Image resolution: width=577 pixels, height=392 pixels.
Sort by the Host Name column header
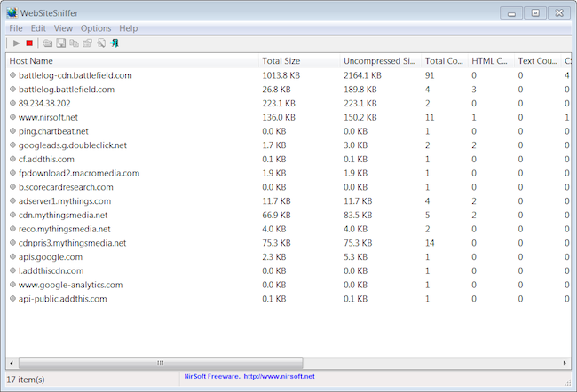click(132, 60)
